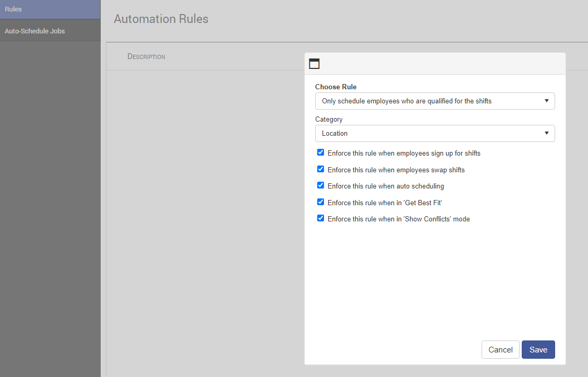Uncheck enforcement when employees sign up for shifts
Screen dimensions: 588x377
click(x=320, y=152)
